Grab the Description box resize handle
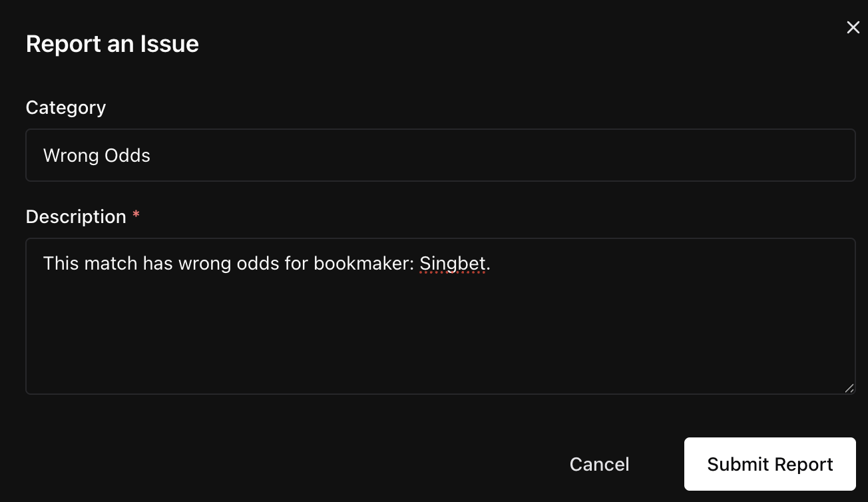 [x=849, y=388]
